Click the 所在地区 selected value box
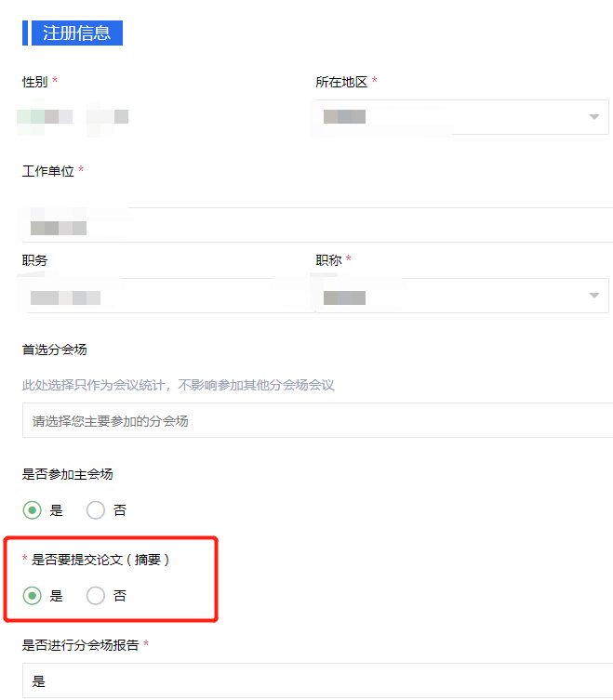Image resolution: width=613 pixels, height=700 pixels. tap(446, 117)
